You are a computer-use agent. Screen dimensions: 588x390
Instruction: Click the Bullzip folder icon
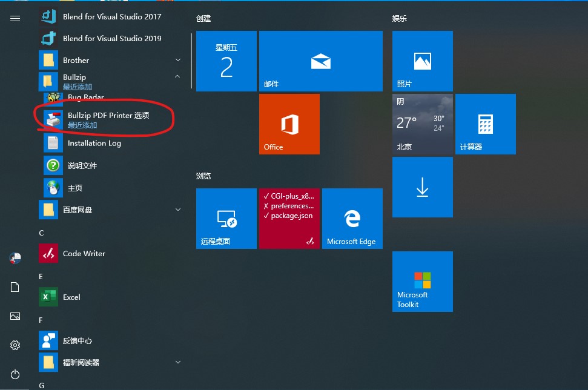48,81
